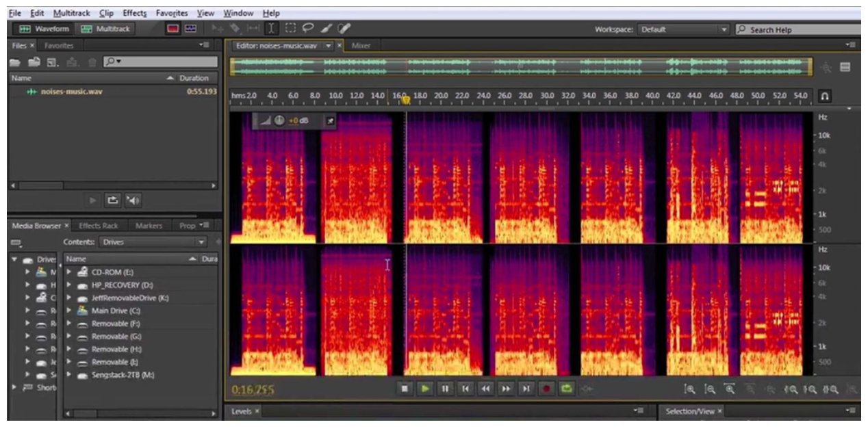Stop playback with the Stop button
This screenshot has height=431, width=868.
[405, 389]
